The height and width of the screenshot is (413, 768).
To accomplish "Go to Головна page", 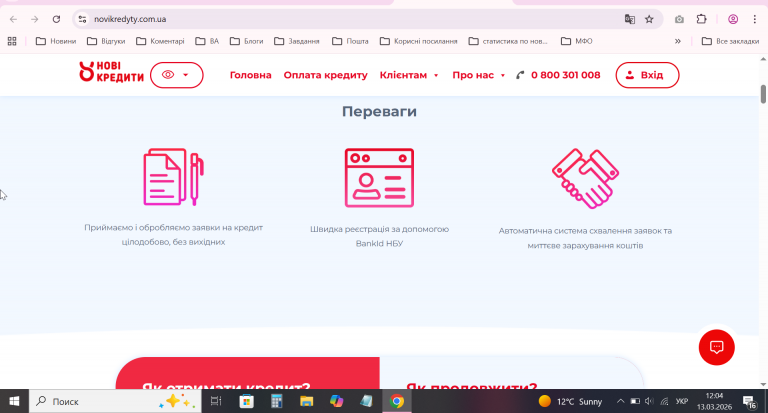I will (x=250, y=75).
